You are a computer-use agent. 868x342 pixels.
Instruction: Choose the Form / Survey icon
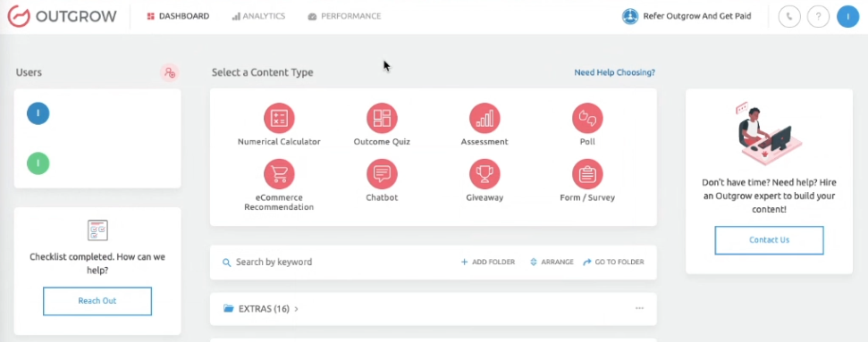(587, 174)
